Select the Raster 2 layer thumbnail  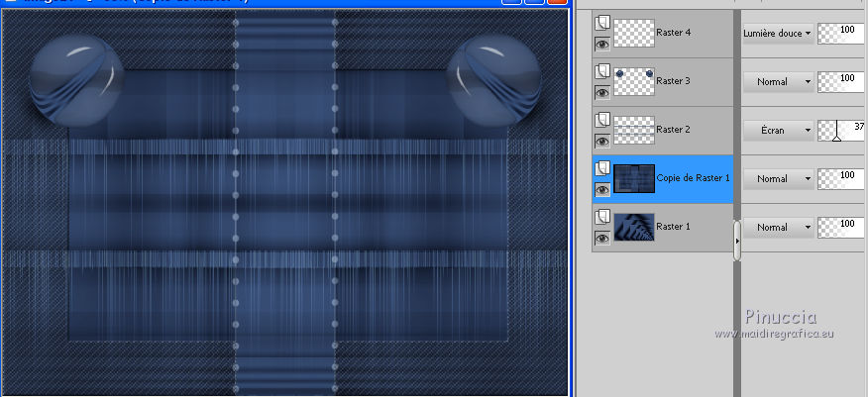click(634, 130)
